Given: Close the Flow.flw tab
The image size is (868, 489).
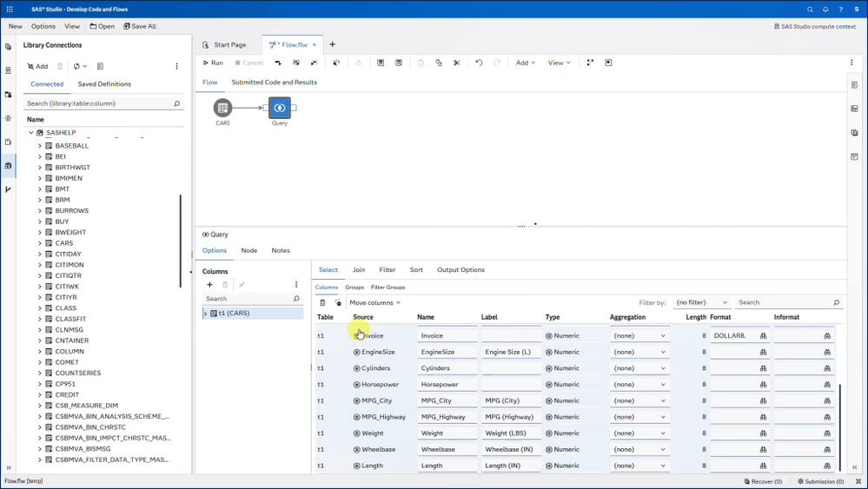Looking at the screenshot, I should point(315,45).
